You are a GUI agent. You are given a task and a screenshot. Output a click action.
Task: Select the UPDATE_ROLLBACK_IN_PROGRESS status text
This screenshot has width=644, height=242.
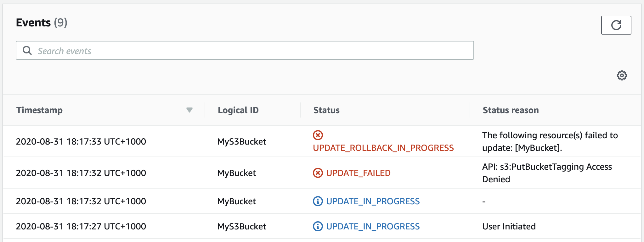click(383, 148)
